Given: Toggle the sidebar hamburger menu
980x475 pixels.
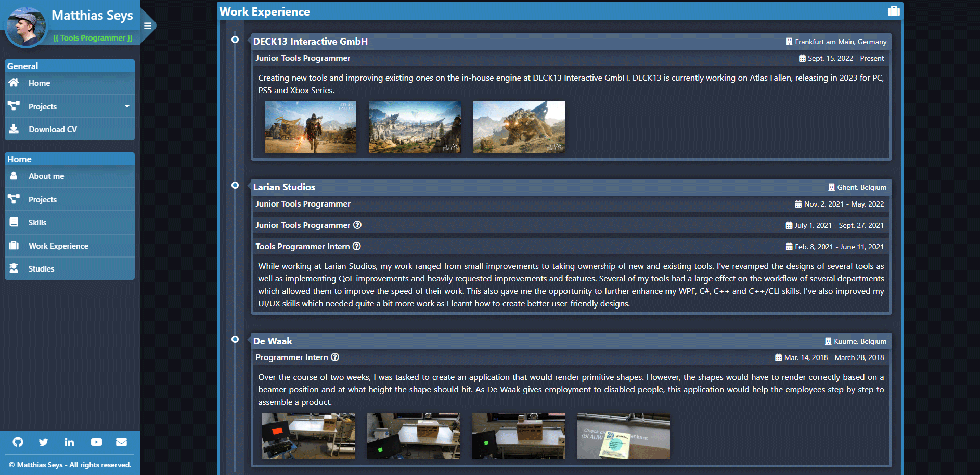Looking at the screenshot, I should (148, 25).
